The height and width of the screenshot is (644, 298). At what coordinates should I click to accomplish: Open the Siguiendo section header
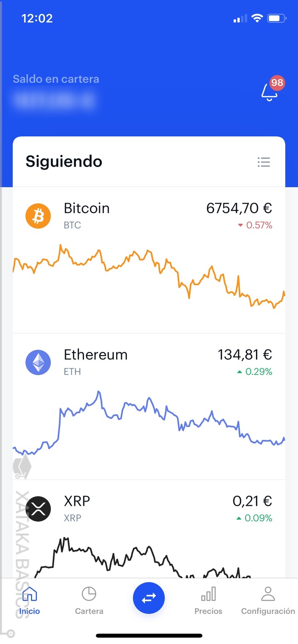click(x=64, y=162)
